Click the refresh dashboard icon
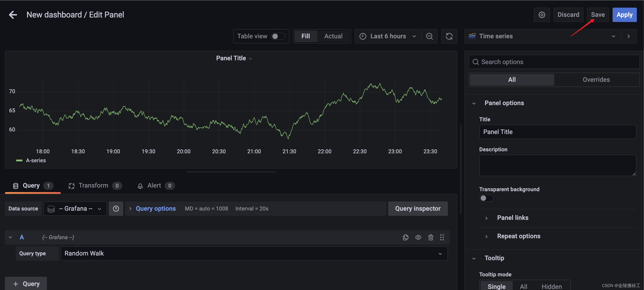This screenshot has width=644, height=290. coord(449,36)
